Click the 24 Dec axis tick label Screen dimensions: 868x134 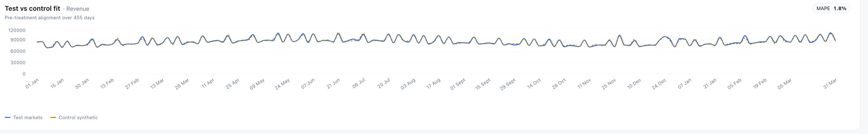[x=659, y=84]
